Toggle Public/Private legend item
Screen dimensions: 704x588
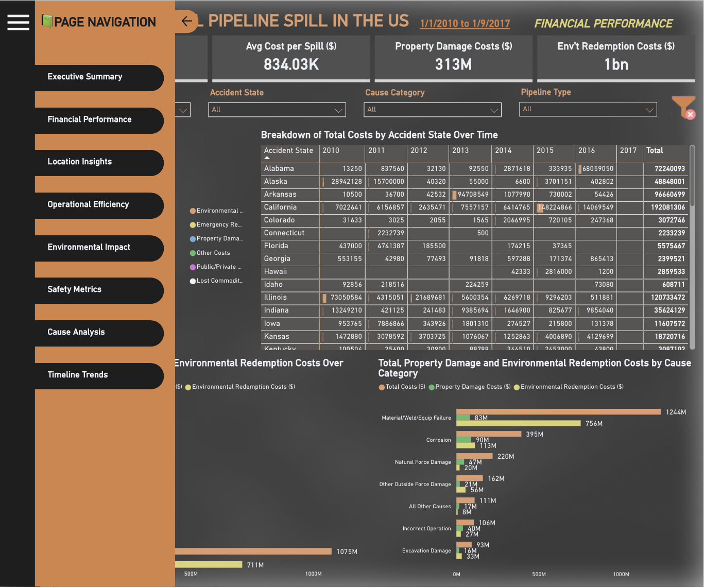click(219, 267)
